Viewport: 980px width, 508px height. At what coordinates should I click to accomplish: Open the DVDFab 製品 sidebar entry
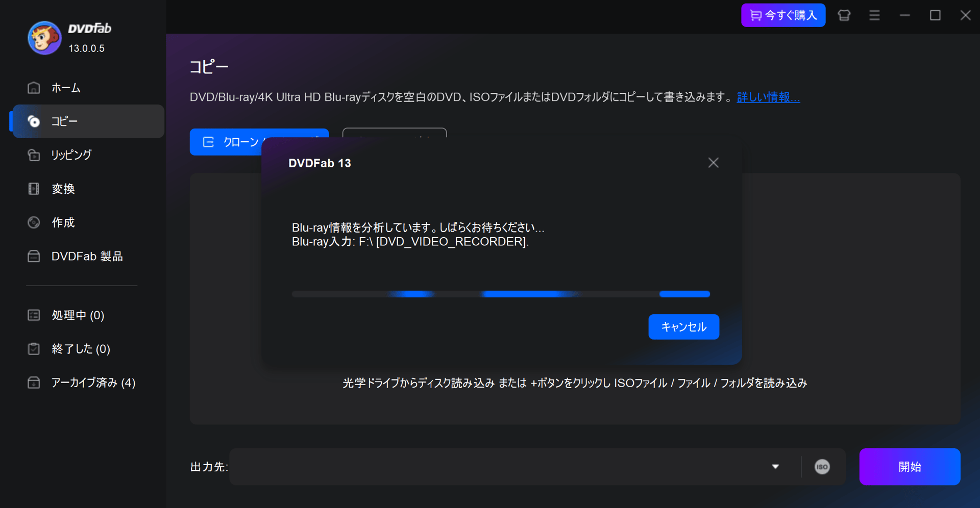click(x=88, y=256)
